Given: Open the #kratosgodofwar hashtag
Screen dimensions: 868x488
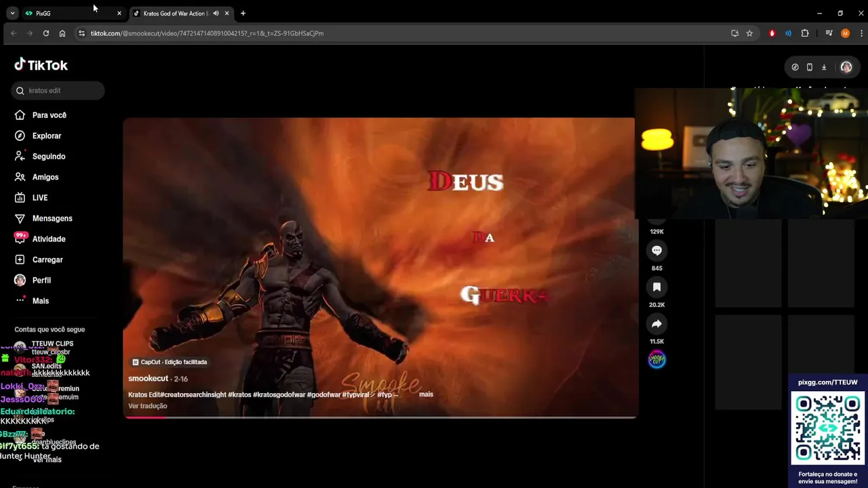Looking at the screenshot, I should [279, 394].
